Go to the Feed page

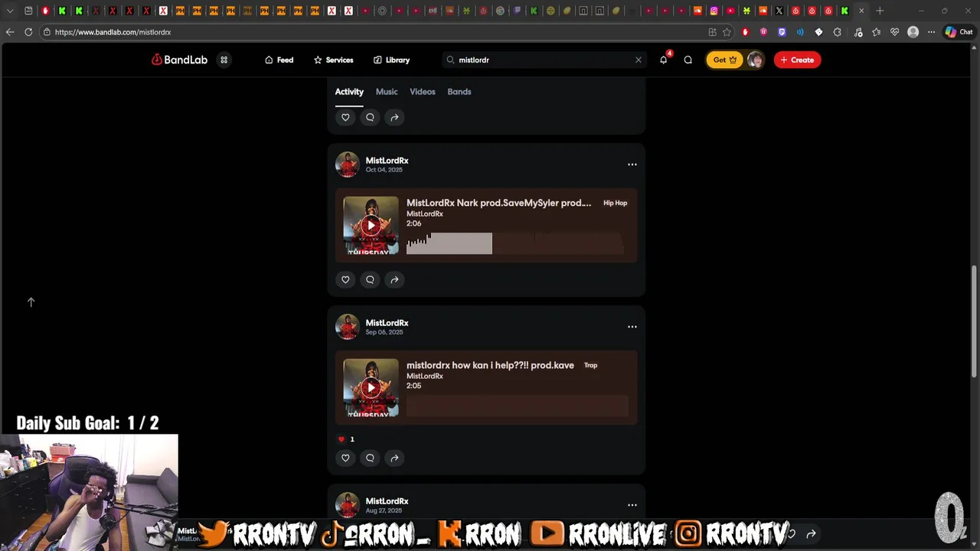[x=279, y=60]
